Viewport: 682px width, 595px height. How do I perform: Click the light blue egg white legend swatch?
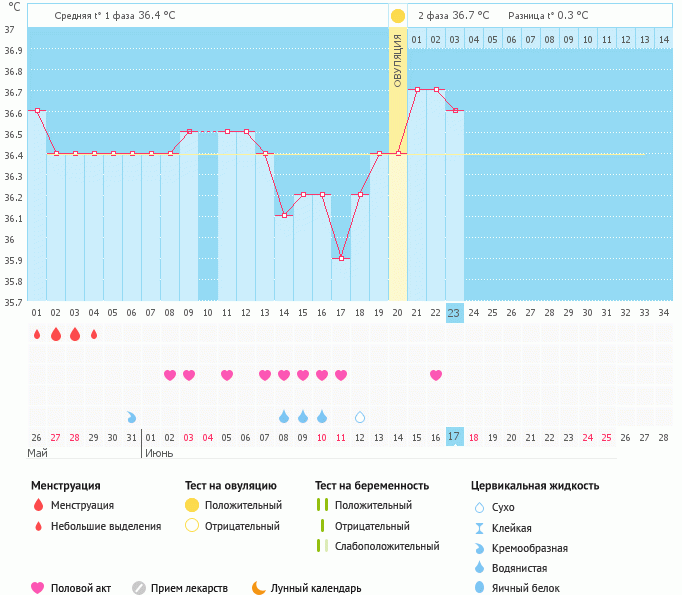click(x=480, y=588)
